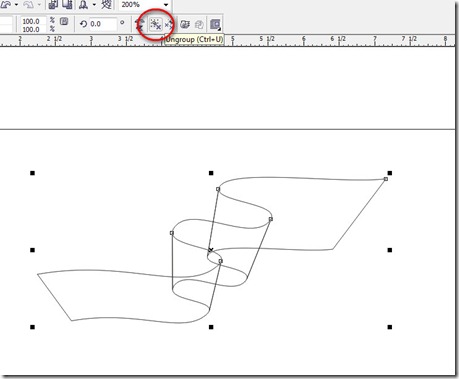Click the Import icon
This screenshot has width=459, height=379.
tap(53, 4)
